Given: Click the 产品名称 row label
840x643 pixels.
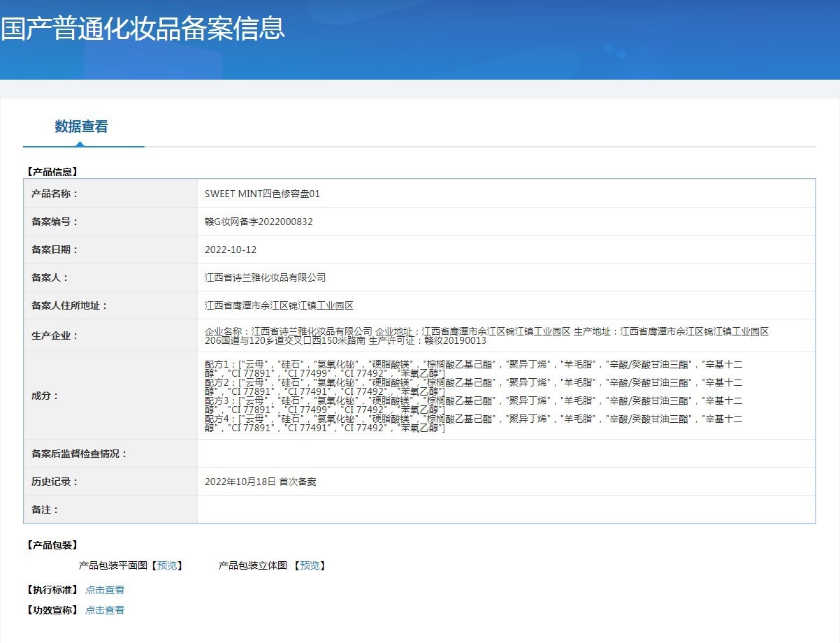Looking at the screenshot, I should (55, 194).
